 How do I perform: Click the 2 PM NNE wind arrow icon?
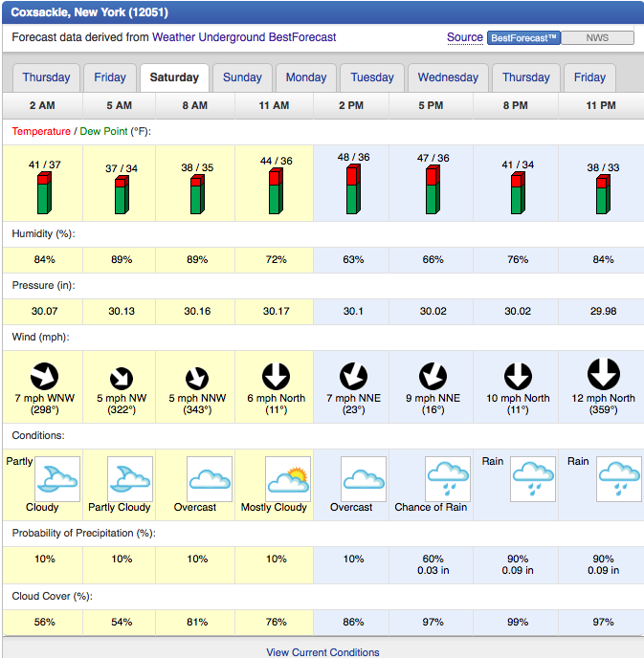click(x=353, y=376)
